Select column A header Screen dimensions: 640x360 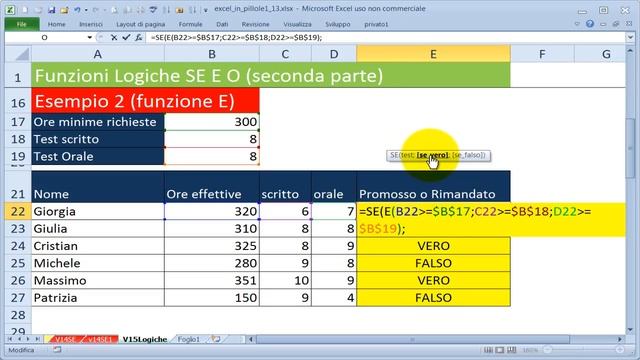(98, 54)
